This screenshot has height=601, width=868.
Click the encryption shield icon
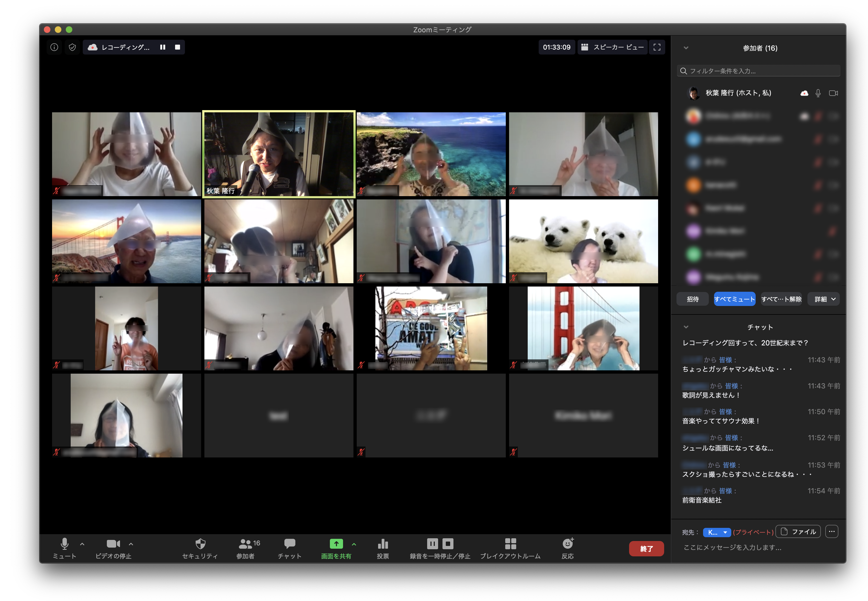pyautogui.click(x=72, y=47)
